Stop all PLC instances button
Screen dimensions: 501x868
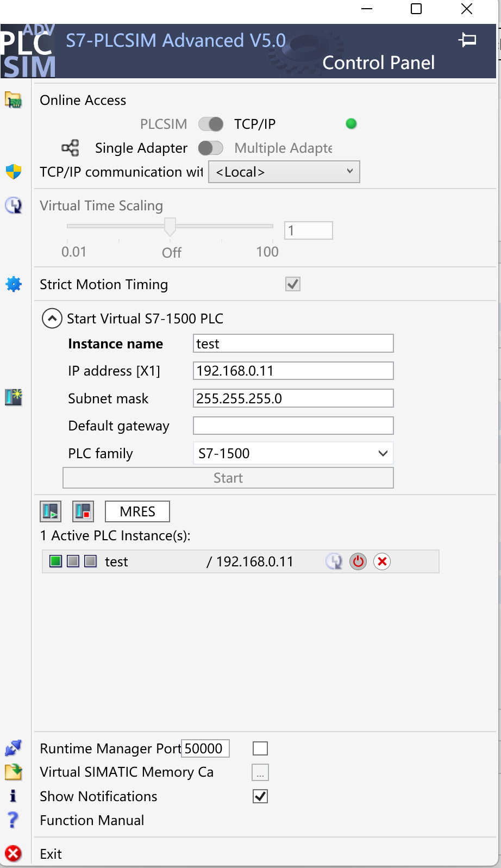pyautogui.click(x=83, y=511)
